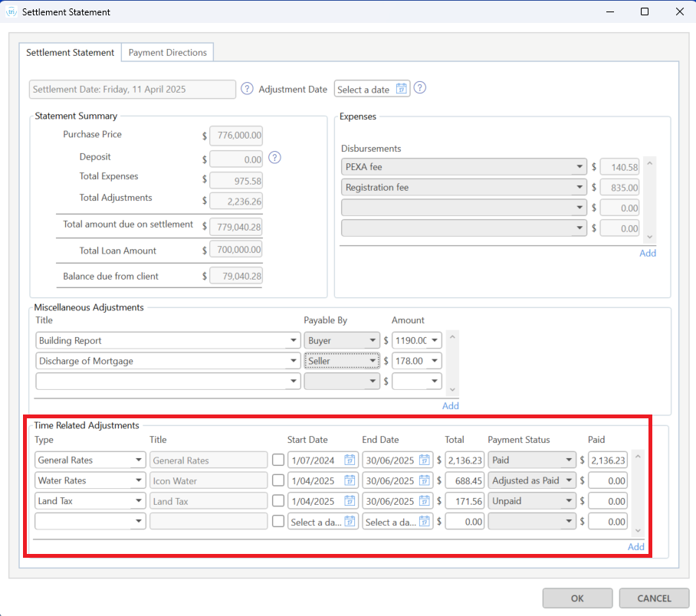Open calendar for Land Tax start date
Image resolution: width=696 pixels, height=616 pixels.
[350, 502]
